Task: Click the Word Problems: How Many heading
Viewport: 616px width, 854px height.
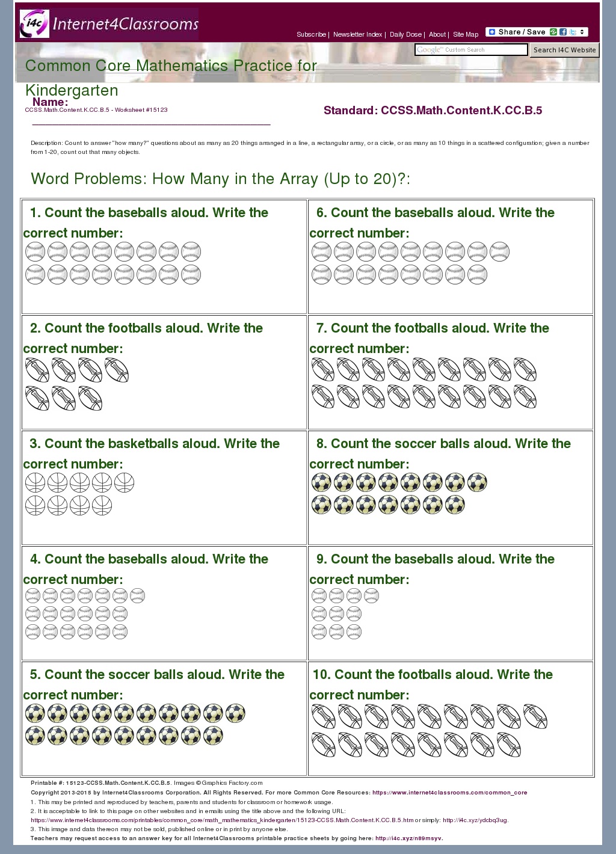Action: [x=220, y=179]
